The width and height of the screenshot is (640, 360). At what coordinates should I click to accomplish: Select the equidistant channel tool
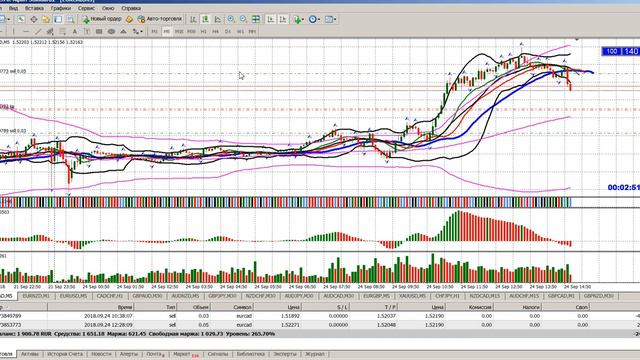click(50, 31)
